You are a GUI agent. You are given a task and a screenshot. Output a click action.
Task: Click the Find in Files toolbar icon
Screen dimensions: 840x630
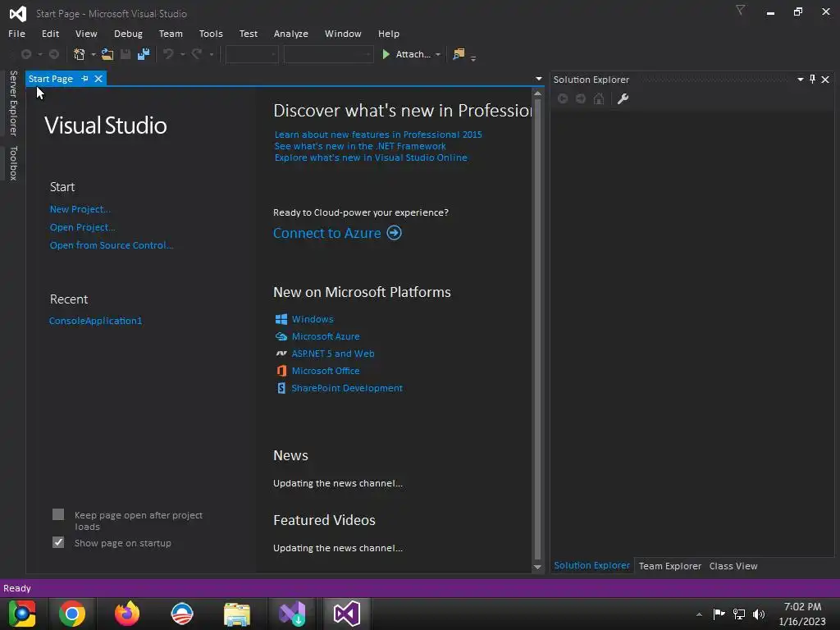pyautogui.click(x=459, y=54)
